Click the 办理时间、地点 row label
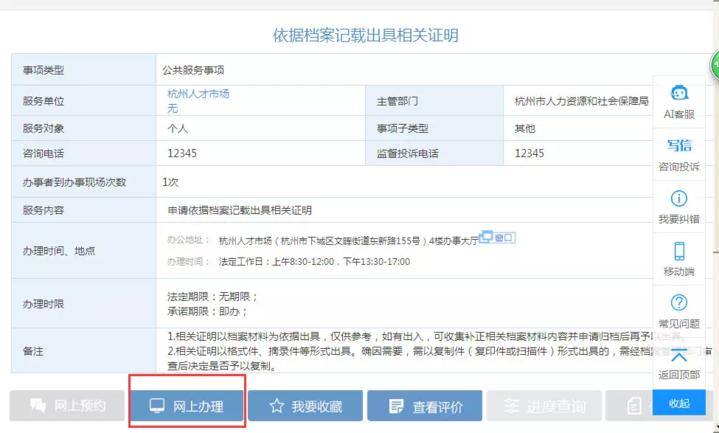The image size is (719, 433). (x=59, y=250)
